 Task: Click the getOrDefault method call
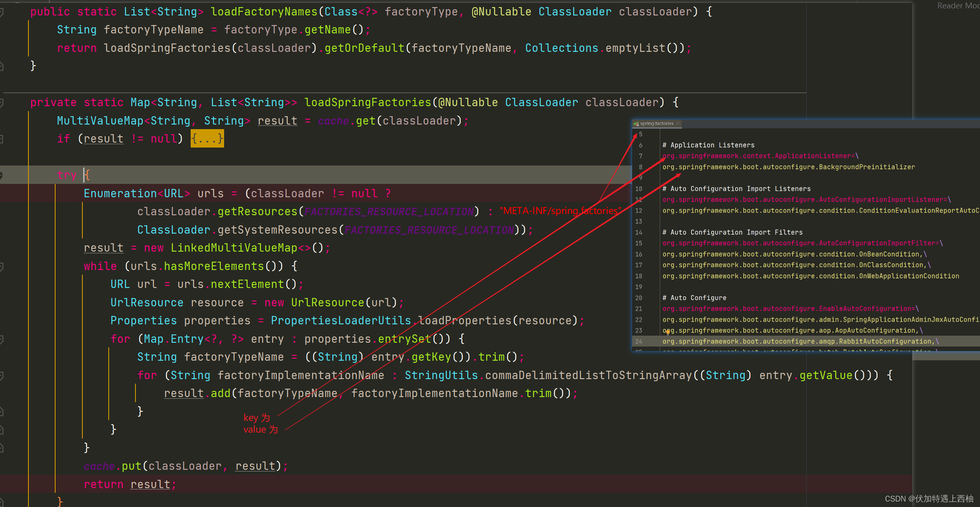[x=364, y=48]
